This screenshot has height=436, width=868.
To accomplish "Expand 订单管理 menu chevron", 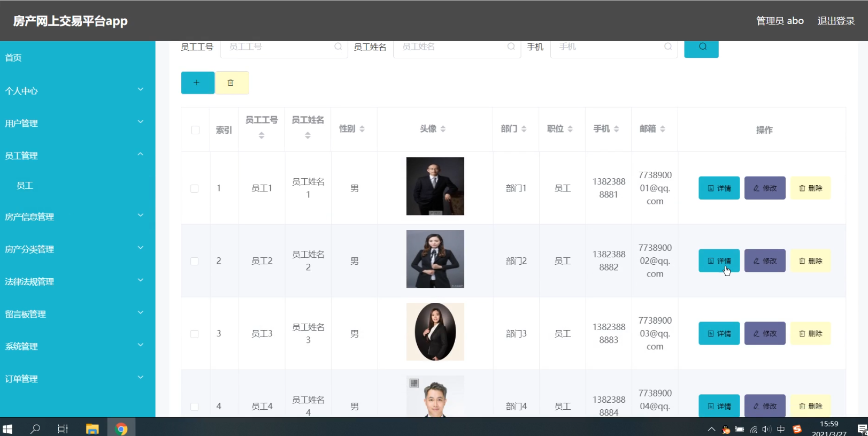I will coord(141,377).
